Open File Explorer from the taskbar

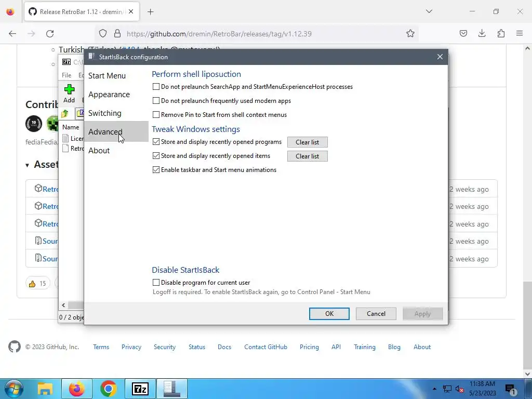(x=46, y=389)
